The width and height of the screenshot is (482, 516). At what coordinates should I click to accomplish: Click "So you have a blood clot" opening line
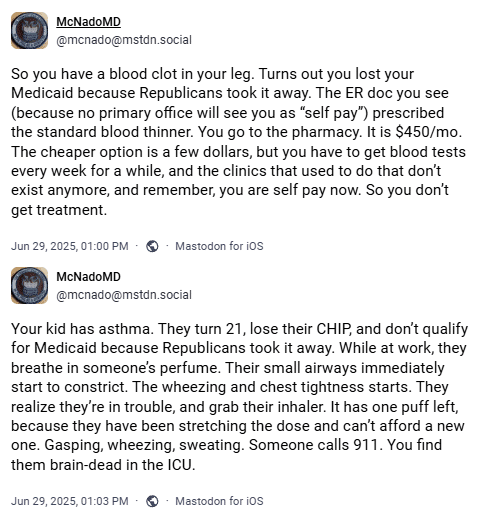click(x=94, y=74)
